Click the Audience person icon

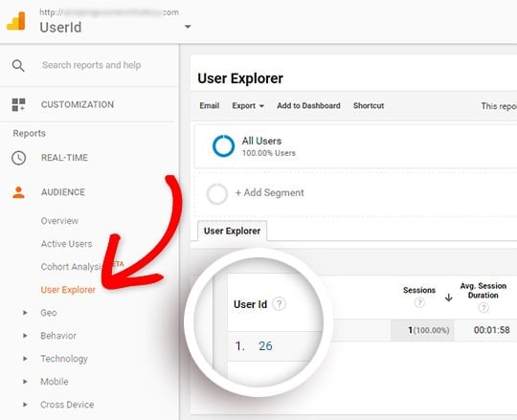pos(18,192)
